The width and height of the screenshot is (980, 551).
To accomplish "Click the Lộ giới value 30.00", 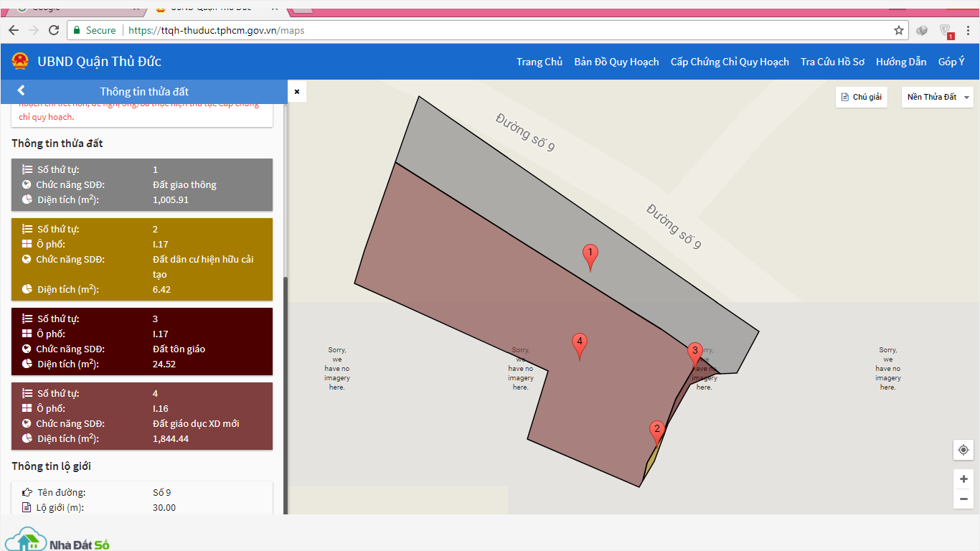I will (164, 507).
